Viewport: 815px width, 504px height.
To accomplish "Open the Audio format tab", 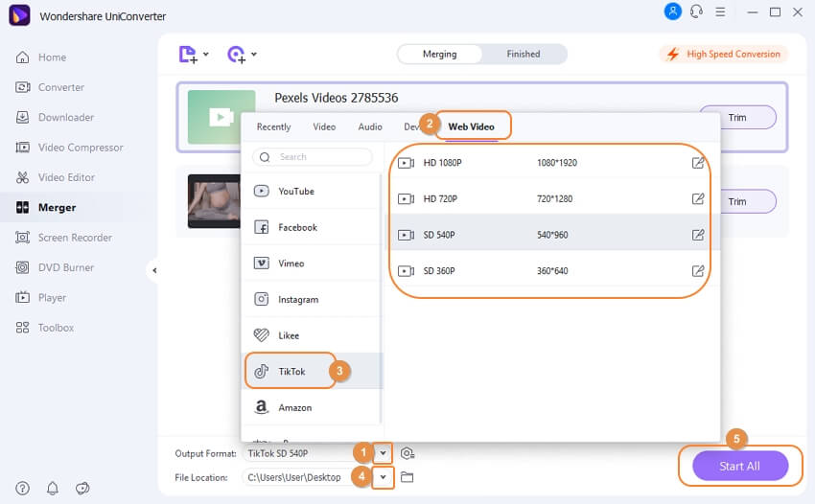I will tap(370, 126).
